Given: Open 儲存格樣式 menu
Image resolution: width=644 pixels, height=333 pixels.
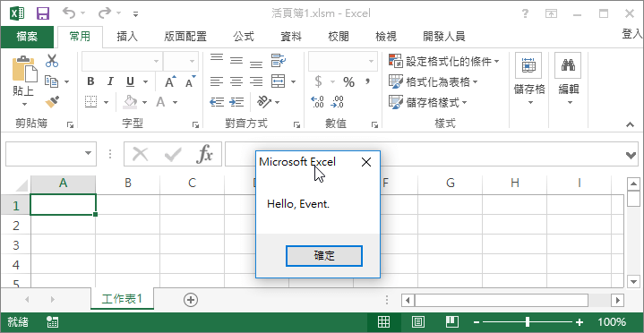Looking at the screenshot, I should tap(428, 102).
